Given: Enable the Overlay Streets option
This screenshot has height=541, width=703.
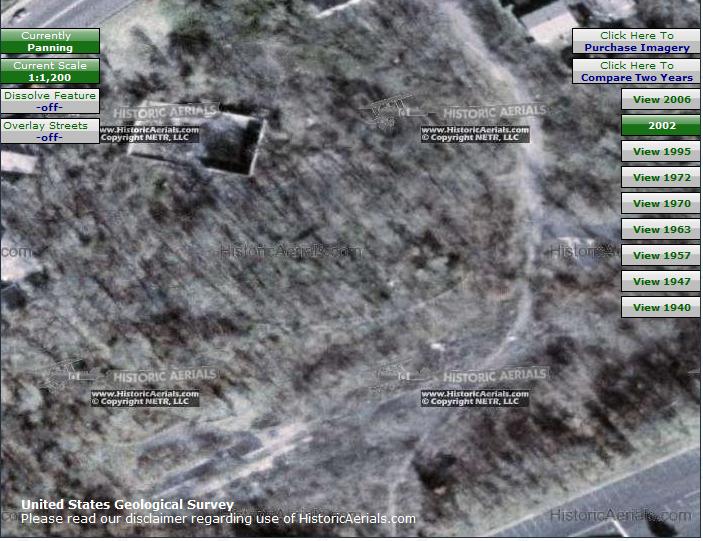Looking at the screenshot, I should (50, 131).
